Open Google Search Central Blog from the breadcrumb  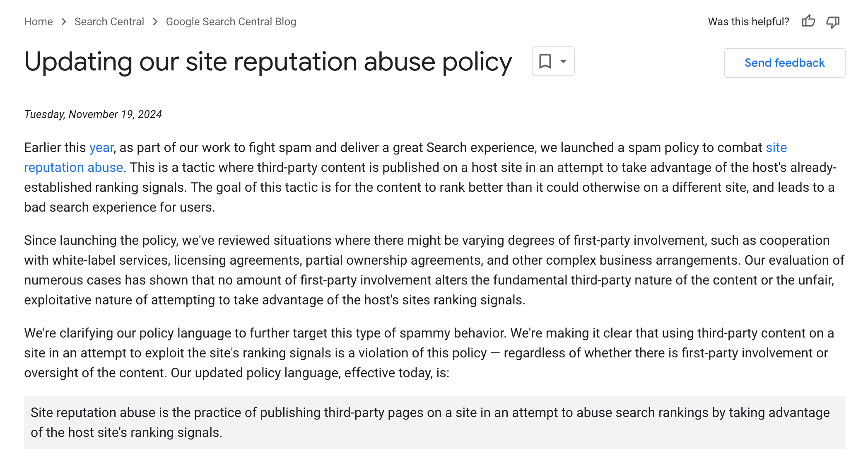point(231,21)
